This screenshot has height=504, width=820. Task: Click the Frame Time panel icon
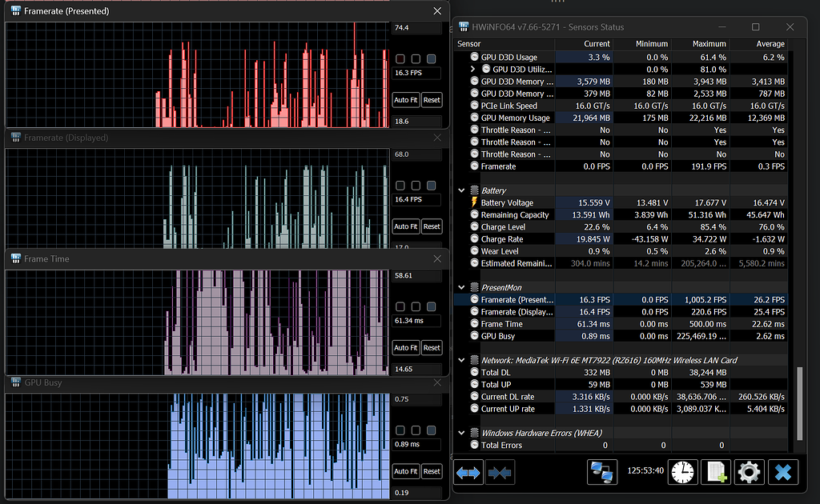14,258
